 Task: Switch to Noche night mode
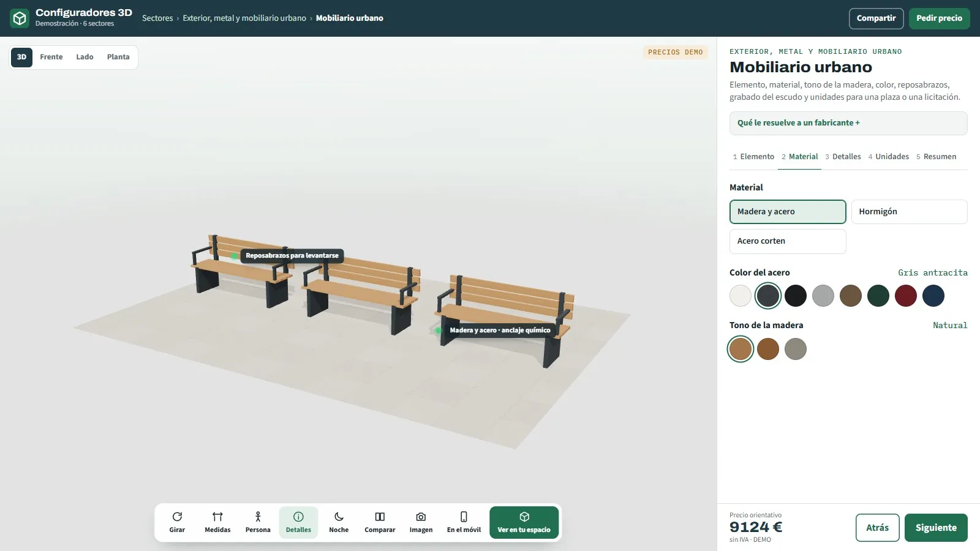(x=339, y=522)
